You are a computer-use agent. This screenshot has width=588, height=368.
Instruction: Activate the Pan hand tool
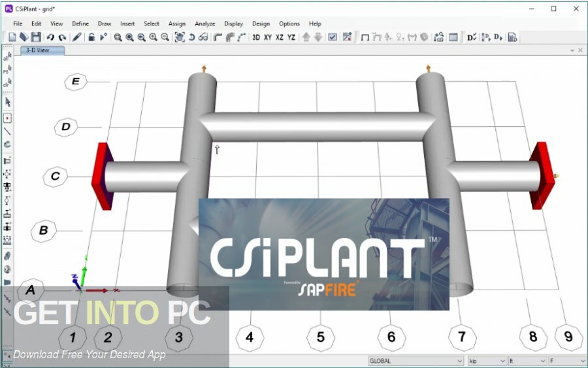(x=180, y=37)
